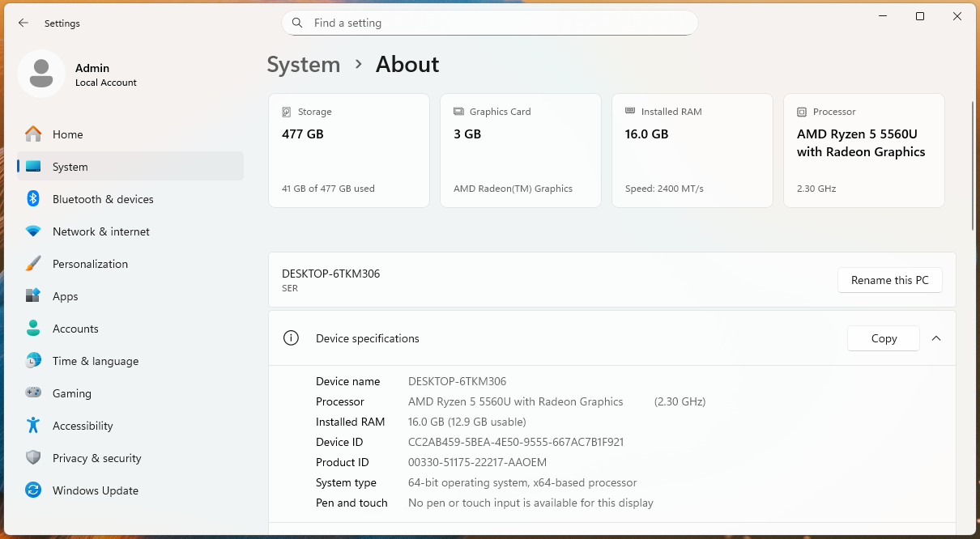The height and width of the screenshot is (539, 980).
Task: Open the Gaming controller icon
Action: [x=33, y=393]
